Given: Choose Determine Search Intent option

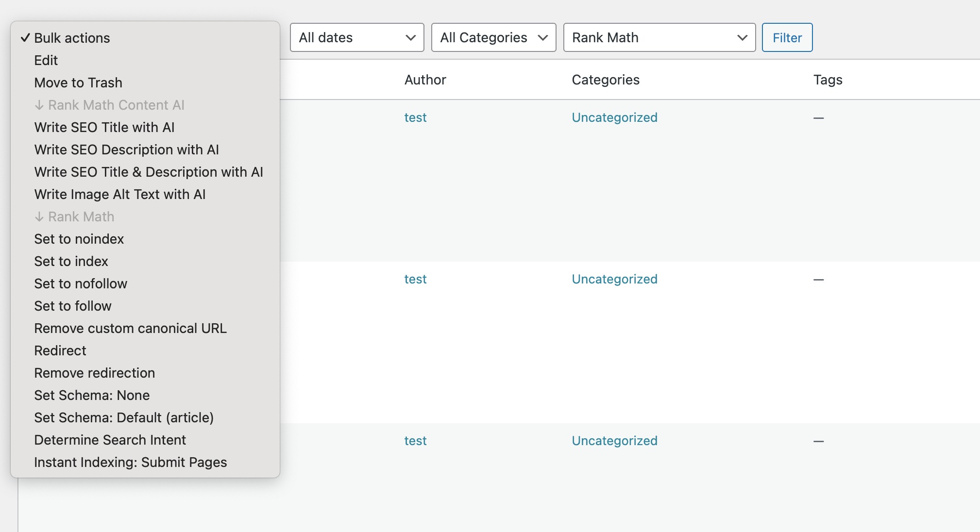Looking at the screenshot, I should [110, 440].
